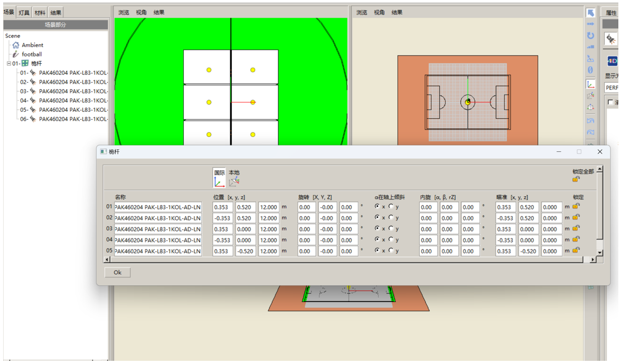This screenshot has height=364, width=621.
Task: Click the rotate tool icon in right toolbar
Action: click(590, 36)
